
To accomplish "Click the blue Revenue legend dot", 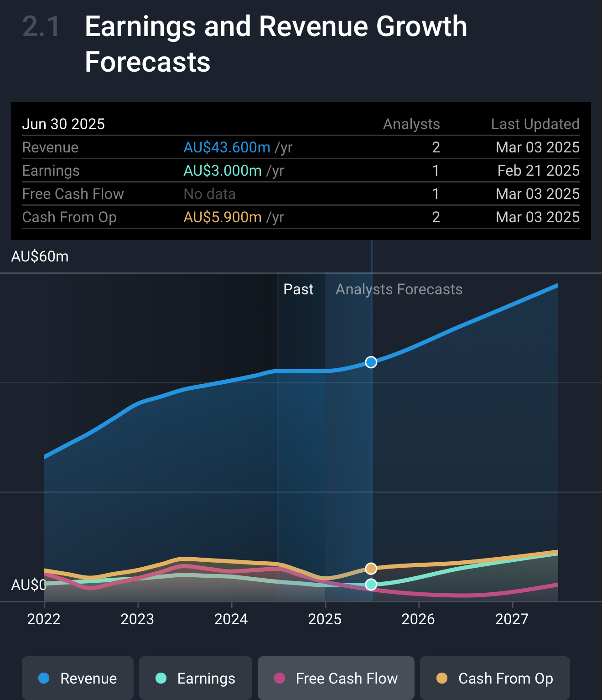I will click(44, 678).
